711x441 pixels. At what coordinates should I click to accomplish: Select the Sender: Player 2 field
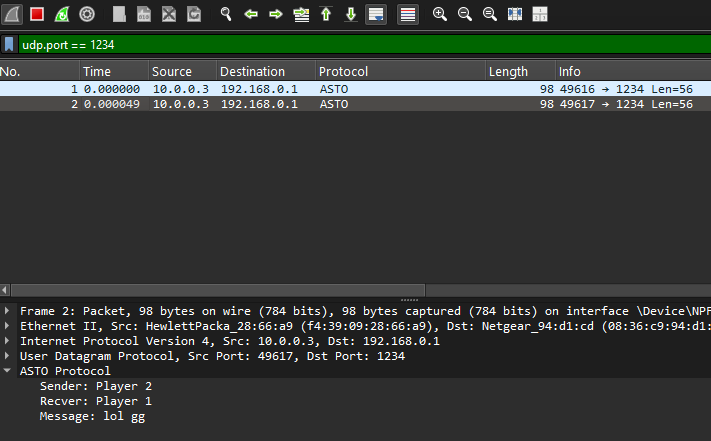tap(96, 386)
